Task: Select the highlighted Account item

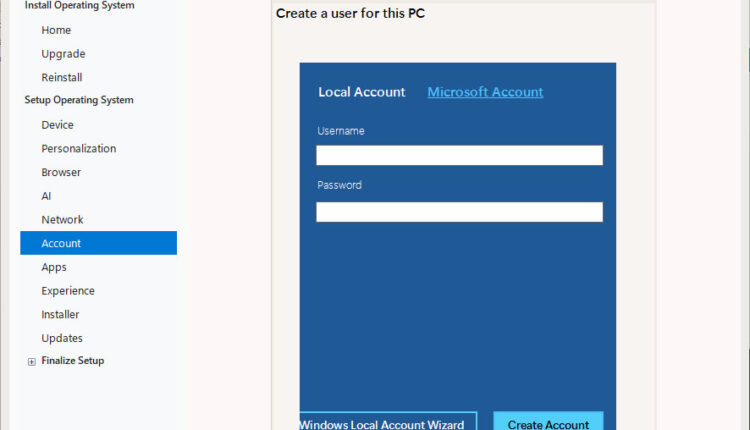Action: [61, 243]
